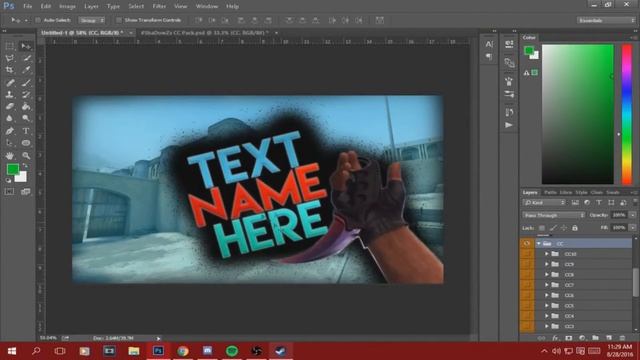Enable Auto-Select checkbox
The image size is (640, 360).
point(38,20)
